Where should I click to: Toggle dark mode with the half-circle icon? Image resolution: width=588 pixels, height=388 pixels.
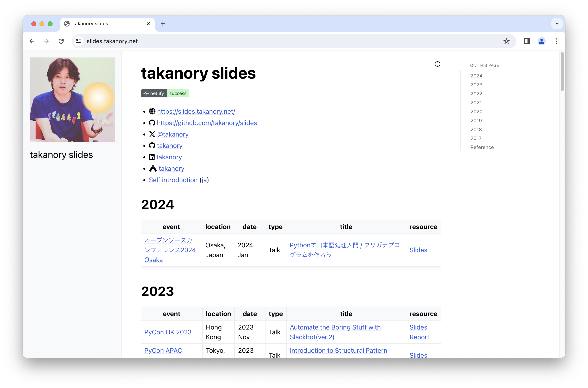coord(438,64)
